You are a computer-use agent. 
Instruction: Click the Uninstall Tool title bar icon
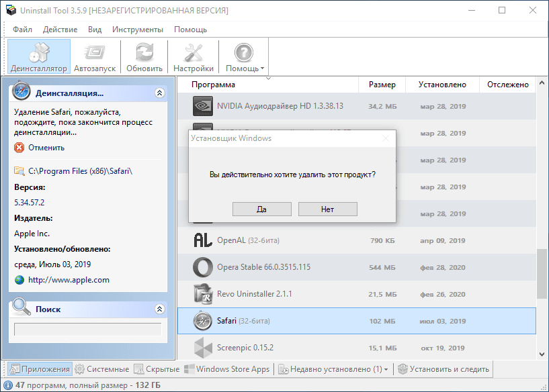pos(11,10)
